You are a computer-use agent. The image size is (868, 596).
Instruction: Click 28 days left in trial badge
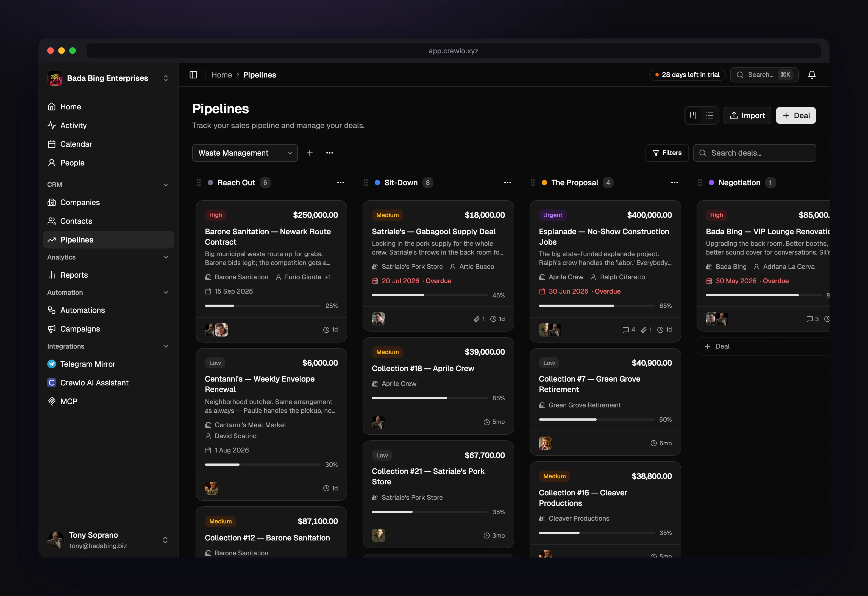pyautogui.click(x=687, y=75)
